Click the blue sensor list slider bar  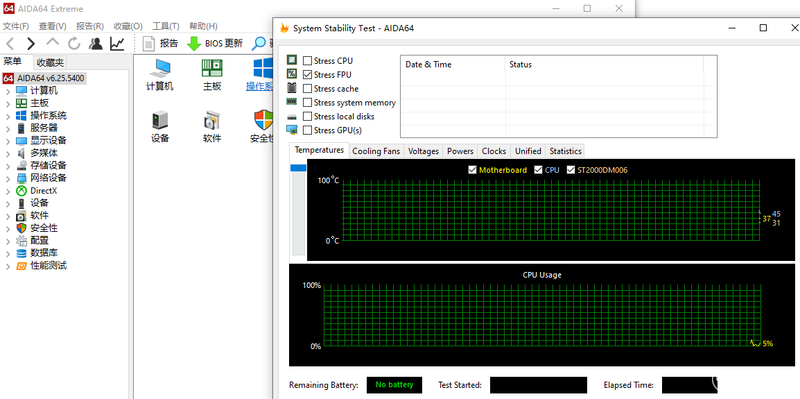298,168
